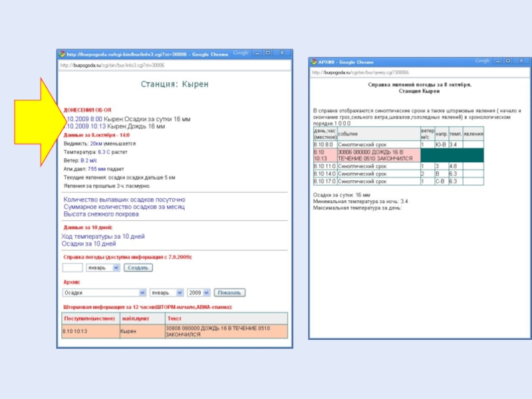
Task: Click the Осадки за сутки: 16 мм summary line in АРХИВ window
Action: 341,195
